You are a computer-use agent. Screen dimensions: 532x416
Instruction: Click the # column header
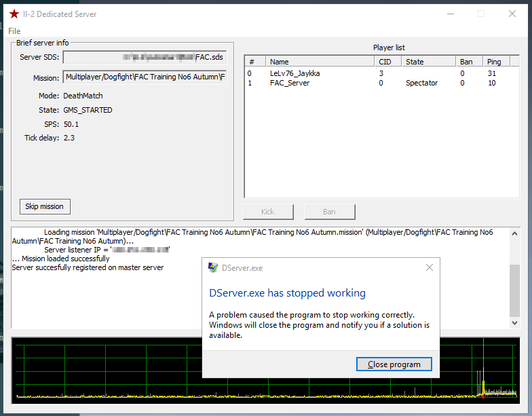click(255, 61)
